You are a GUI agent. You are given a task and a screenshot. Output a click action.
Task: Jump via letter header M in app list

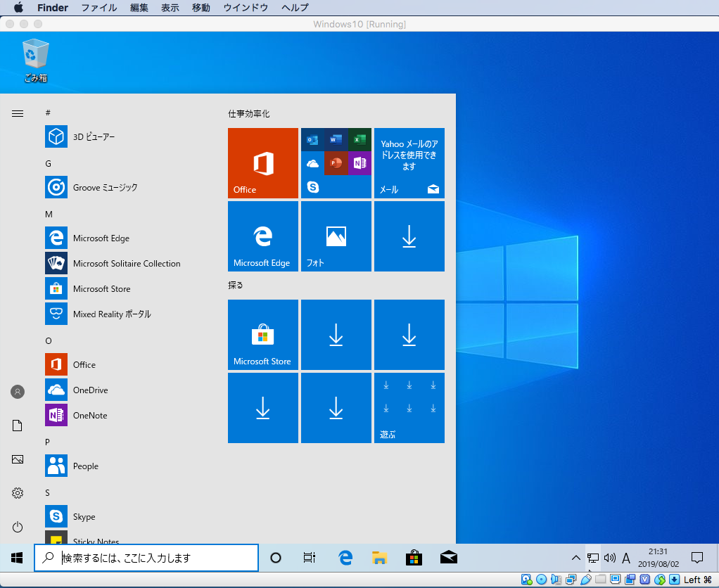[49, 214]
